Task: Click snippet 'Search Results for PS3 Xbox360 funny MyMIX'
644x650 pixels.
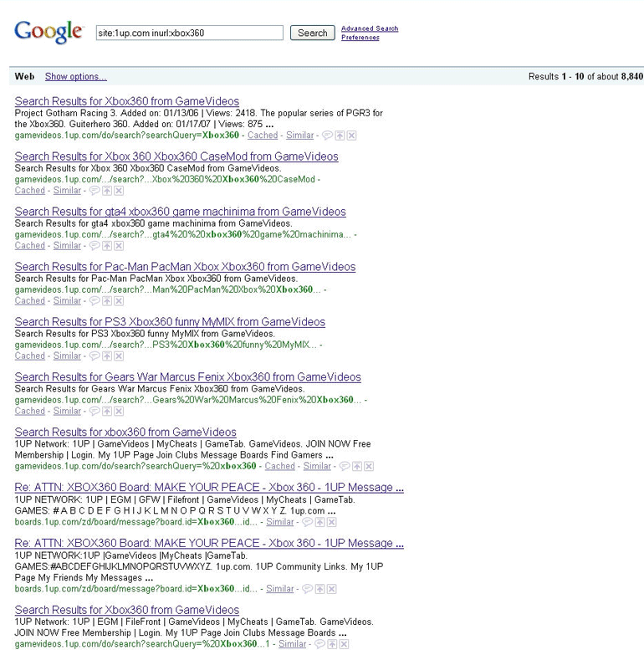Action: tap(145, 334)
